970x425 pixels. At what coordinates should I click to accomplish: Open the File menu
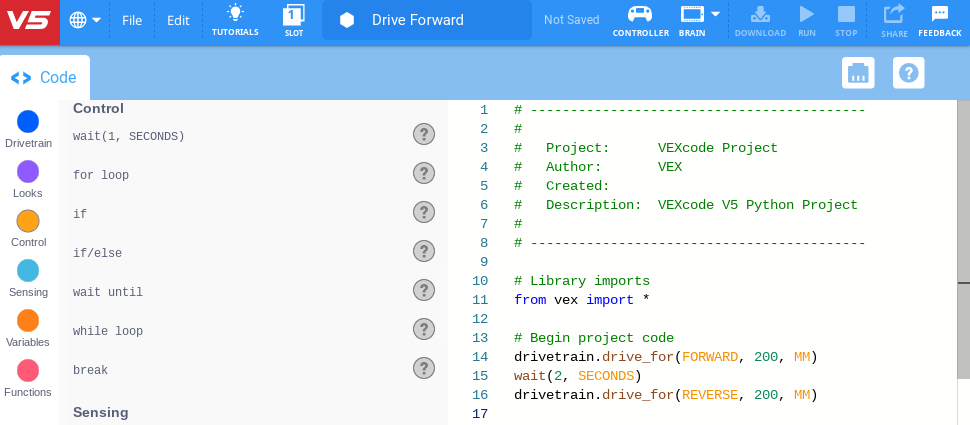click(132, 20)
